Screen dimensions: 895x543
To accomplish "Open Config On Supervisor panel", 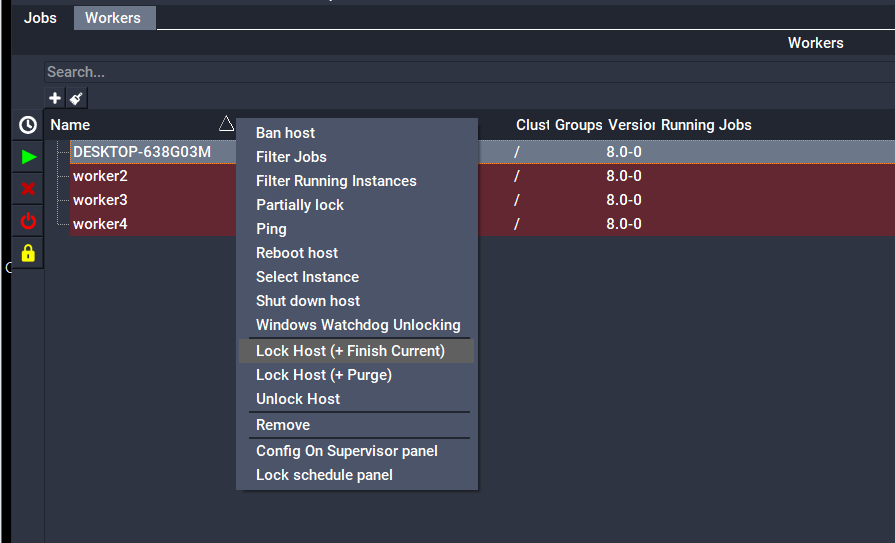I will [346, 451].
